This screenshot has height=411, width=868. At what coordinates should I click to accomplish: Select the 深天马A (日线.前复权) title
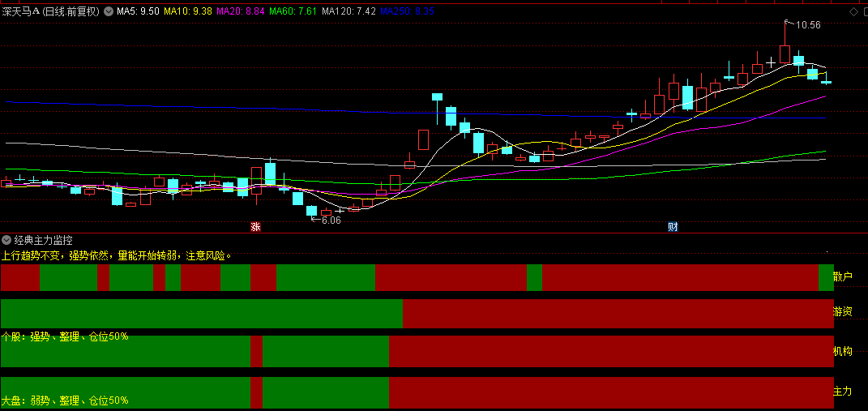point(50,11)
